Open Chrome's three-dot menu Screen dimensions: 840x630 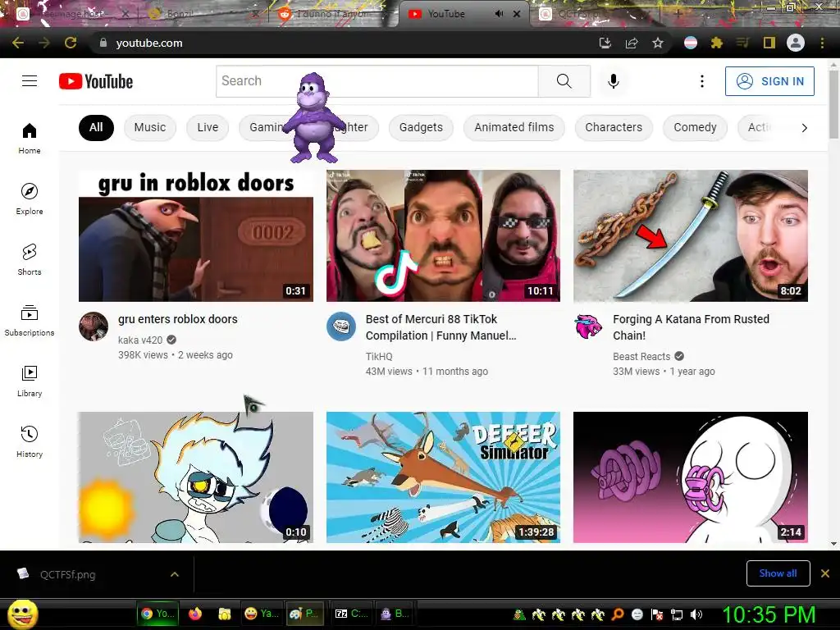tap(822, 43)
